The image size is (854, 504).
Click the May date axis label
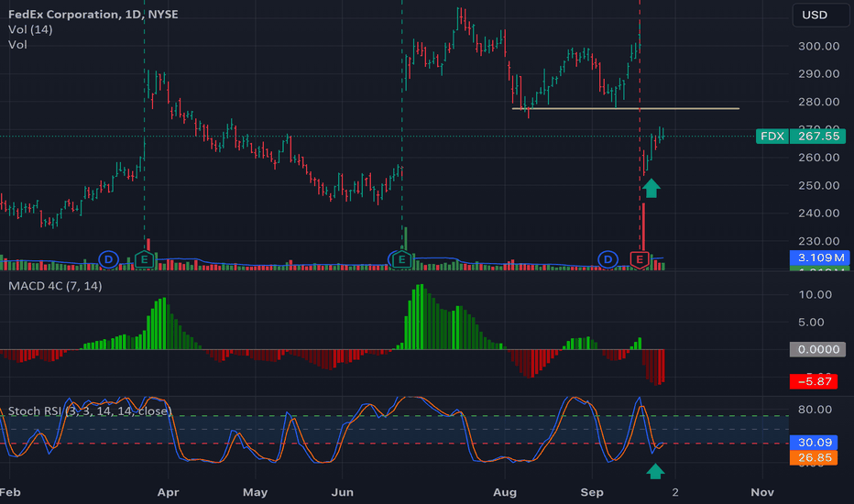(x=255, y=493)
